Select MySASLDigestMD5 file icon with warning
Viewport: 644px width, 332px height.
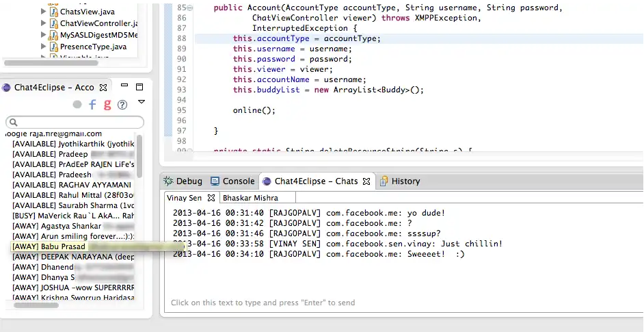(x=53, y=35)
